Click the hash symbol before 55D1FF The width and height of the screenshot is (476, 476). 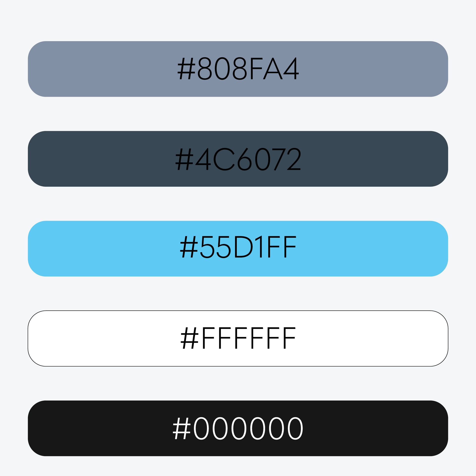coord(189,247)
